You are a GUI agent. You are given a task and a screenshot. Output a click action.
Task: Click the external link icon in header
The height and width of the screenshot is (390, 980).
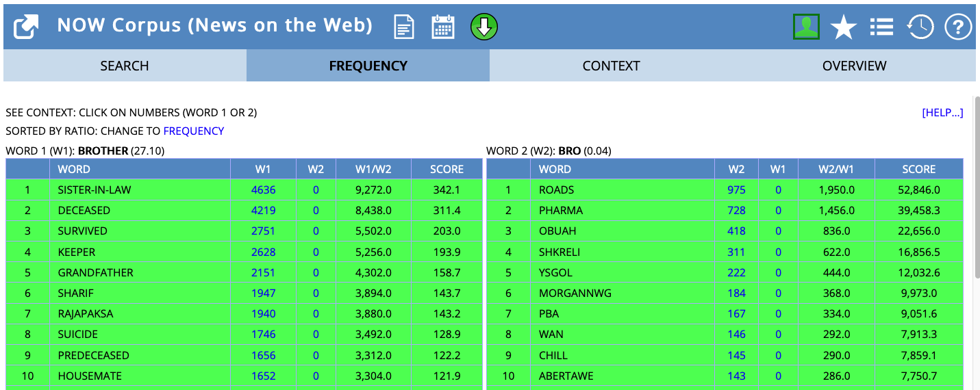point(27,27)
